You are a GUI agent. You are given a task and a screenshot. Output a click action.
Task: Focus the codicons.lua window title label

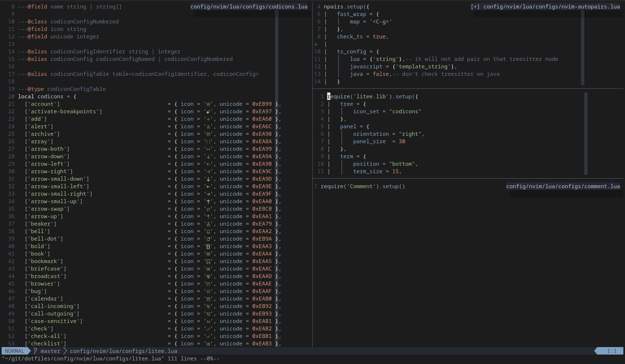click(249, 7)
